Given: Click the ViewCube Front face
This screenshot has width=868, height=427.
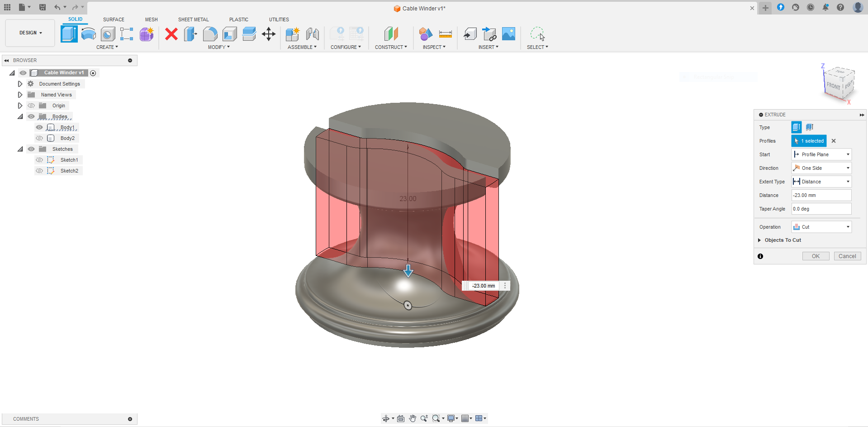Looking at the screenshot, I should [833, 86].
